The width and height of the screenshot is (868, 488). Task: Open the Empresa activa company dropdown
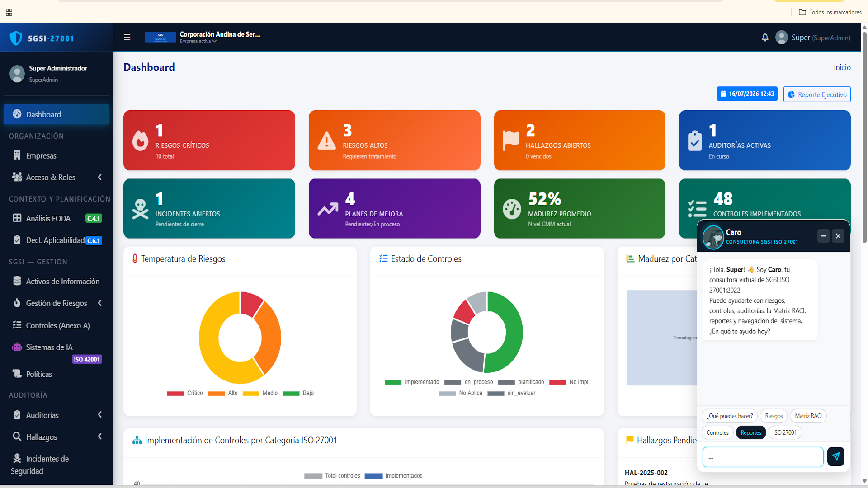(198, 41)
